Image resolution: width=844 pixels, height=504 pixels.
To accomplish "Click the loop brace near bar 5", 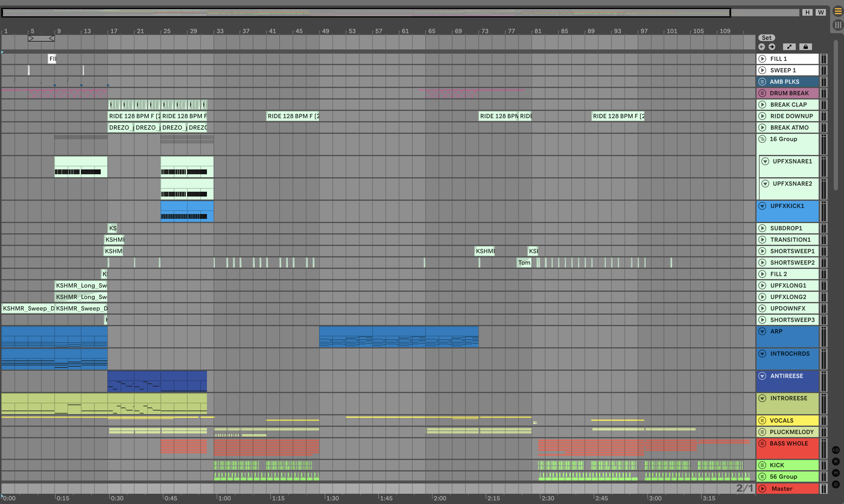I will (x=41, y=38).
